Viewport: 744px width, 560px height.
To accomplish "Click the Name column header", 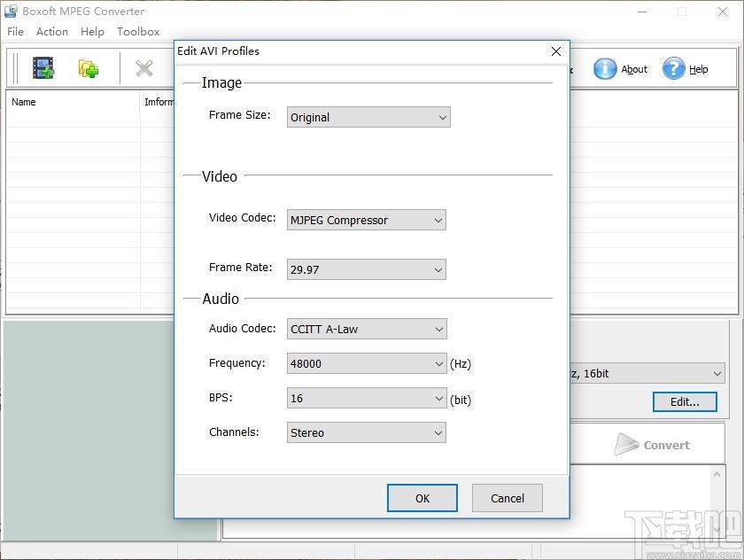I will tap(73, 102).
